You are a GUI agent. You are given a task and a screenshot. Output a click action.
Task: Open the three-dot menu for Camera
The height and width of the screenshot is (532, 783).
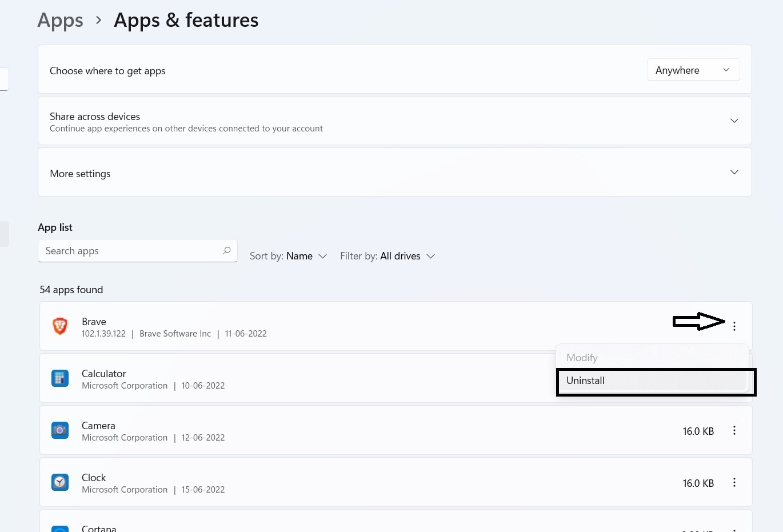point(734,430)
